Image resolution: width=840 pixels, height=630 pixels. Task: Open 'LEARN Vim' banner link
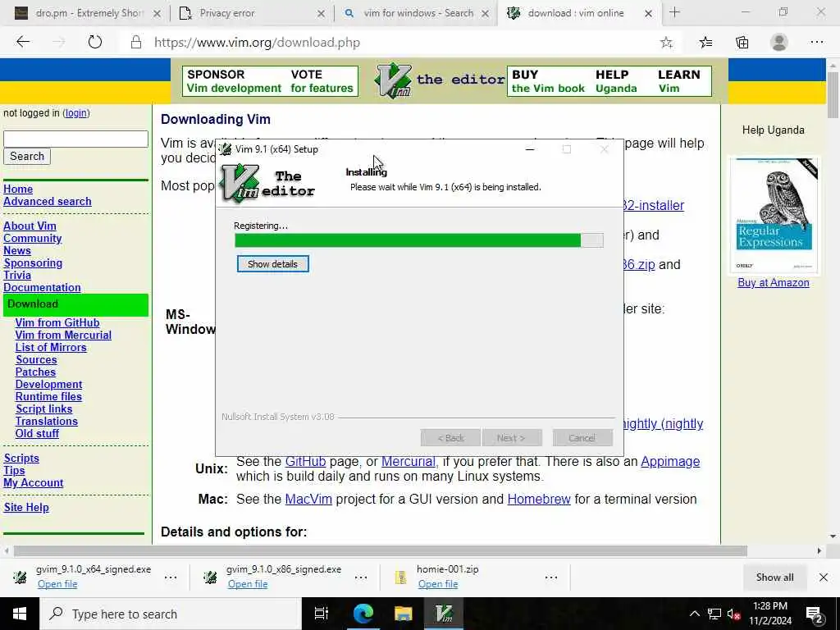(x=678, y=81)
